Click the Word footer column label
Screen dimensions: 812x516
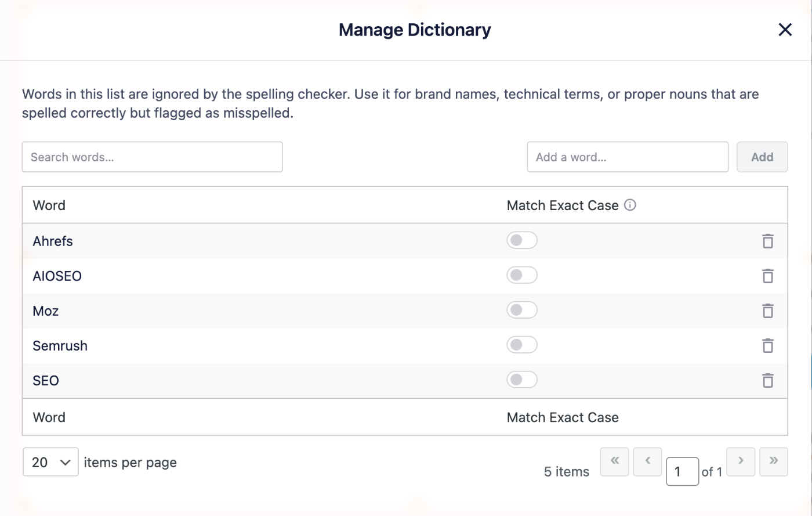[x=49, y=417]
